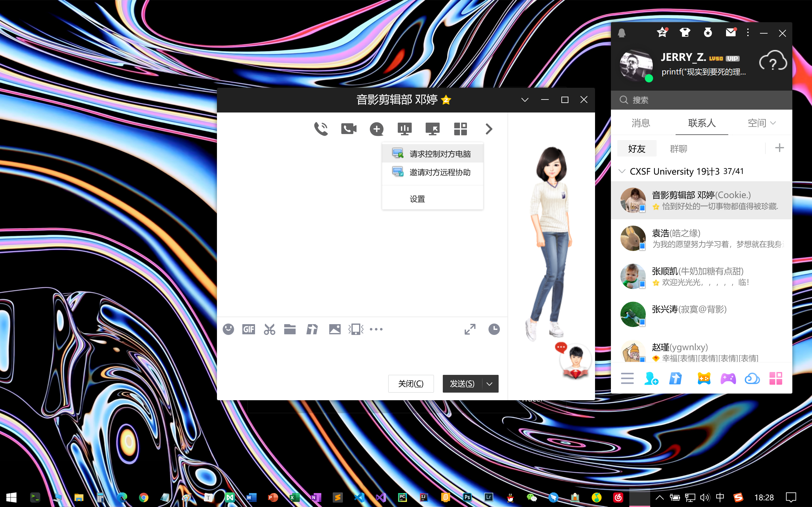Send an image from picture icon
Image resolution: width=812 pixels, height=507 pixels.
pyautogui.click(x=335, y=329)
